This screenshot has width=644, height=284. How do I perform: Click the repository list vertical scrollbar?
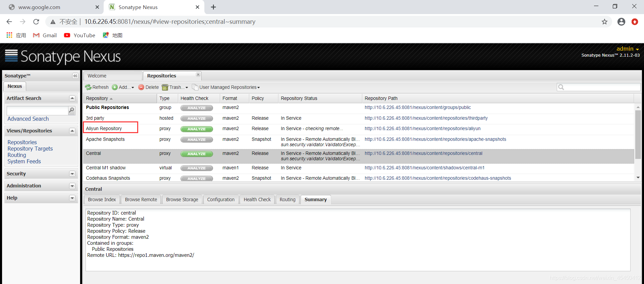(638, 134)
